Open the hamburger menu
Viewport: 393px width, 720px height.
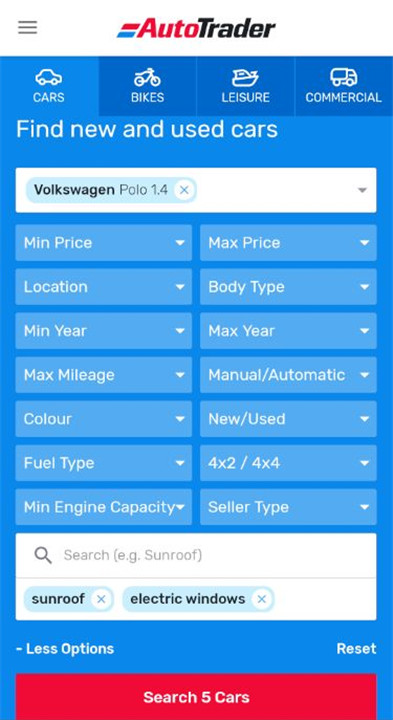(28, 28)
